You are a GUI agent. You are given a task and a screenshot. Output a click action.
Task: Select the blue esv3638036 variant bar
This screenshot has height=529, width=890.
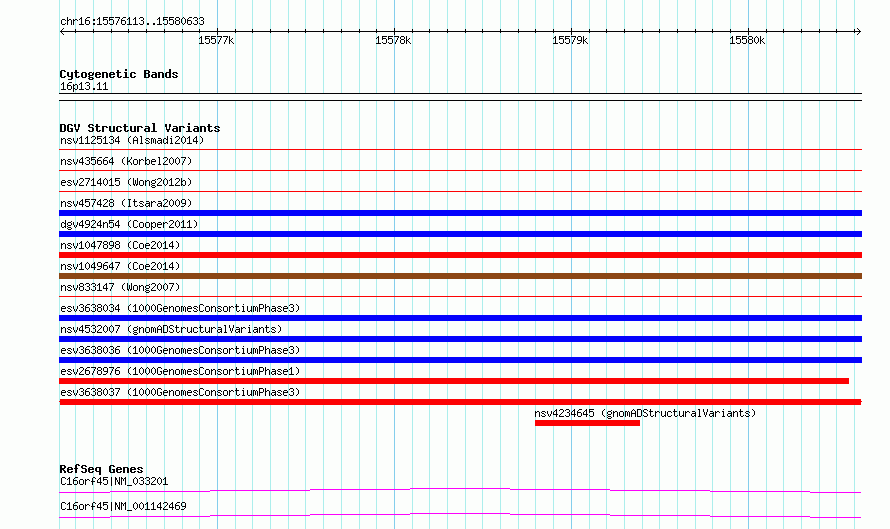tap(460, 360)
